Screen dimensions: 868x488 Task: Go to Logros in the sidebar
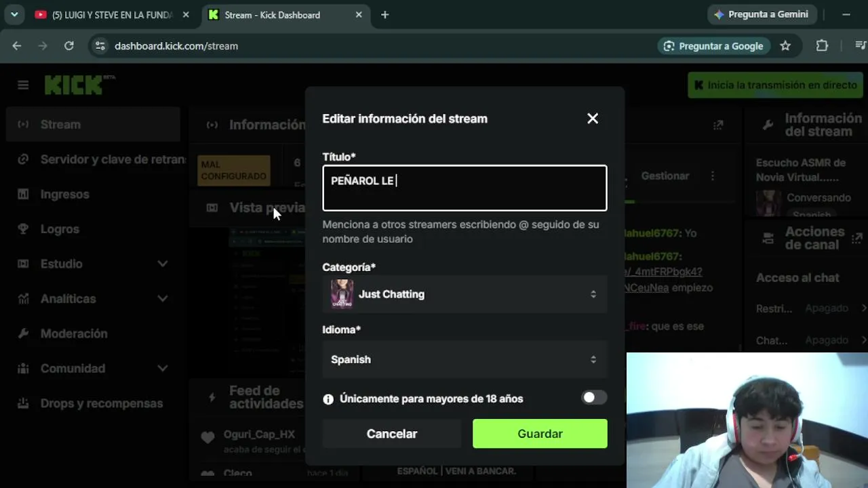(x=93, y=229)
